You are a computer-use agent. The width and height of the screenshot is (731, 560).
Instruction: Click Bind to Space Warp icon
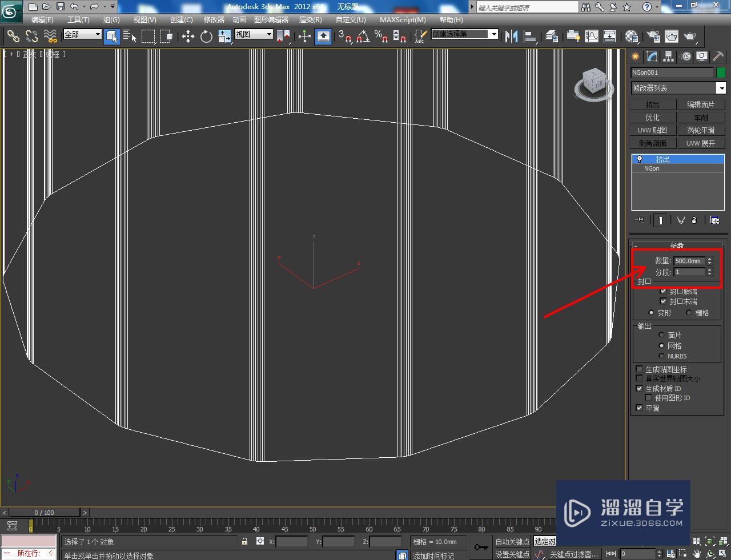click(x=50, y=37)
